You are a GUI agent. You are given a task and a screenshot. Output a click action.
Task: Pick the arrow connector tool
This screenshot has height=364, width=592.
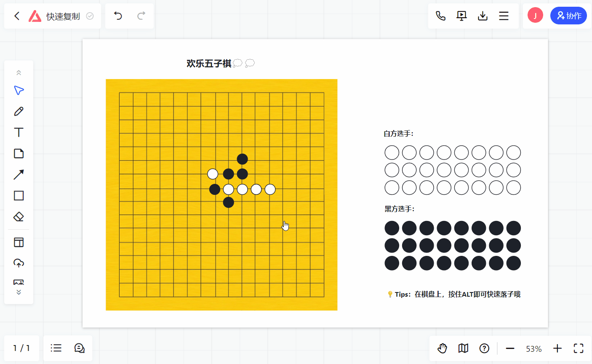point(19,175)
